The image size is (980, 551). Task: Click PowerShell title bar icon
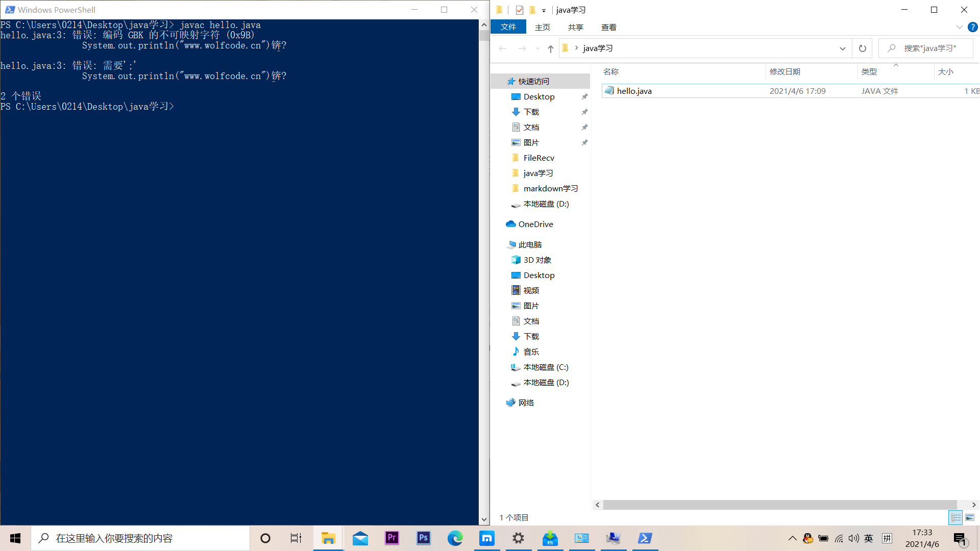click(x=10, y=10)
